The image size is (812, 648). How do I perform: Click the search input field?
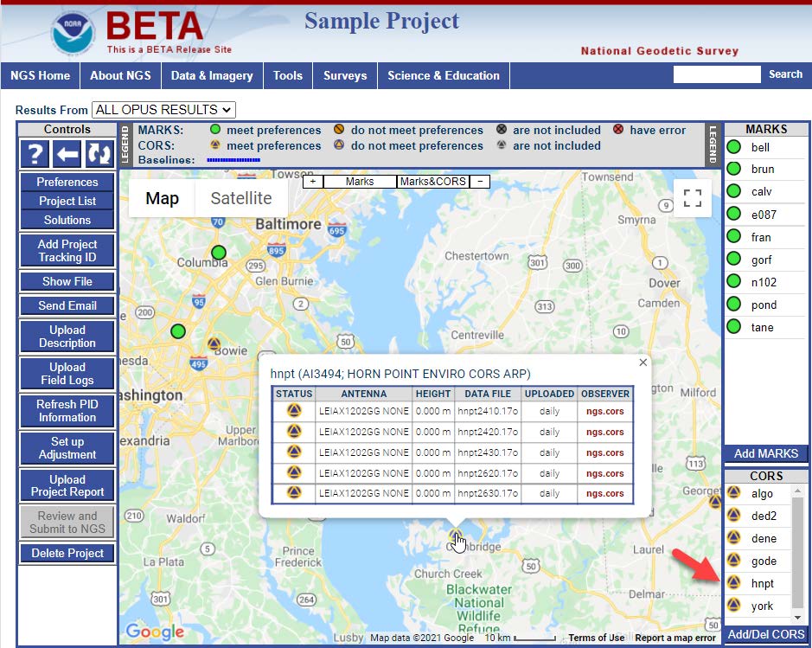(716, 74)
